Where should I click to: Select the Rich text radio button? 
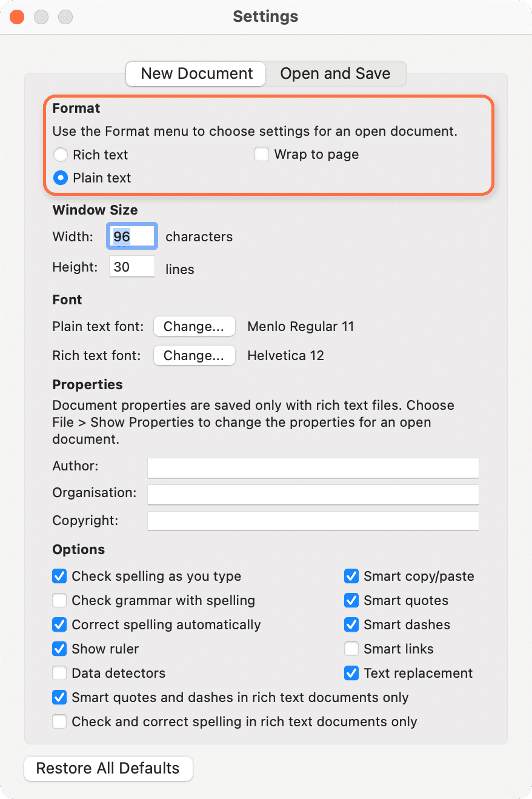[x=60, y=155]
